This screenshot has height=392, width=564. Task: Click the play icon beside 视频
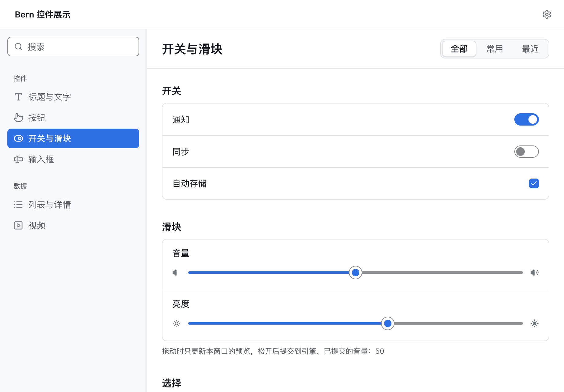(x=18, y=225)
